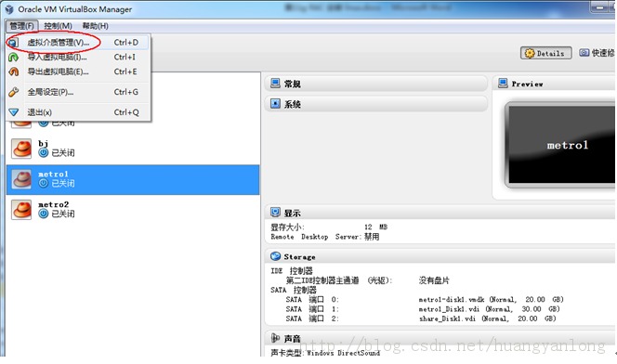Open the 显示 section header
Viewport: 617px width, 364px height.
coord(440,213)
